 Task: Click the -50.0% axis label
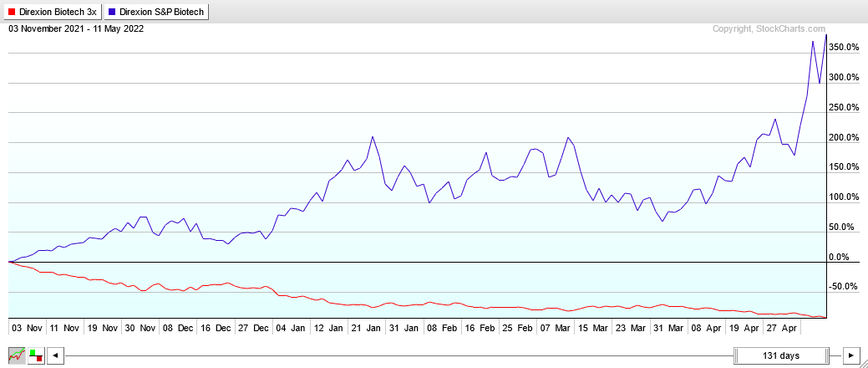(845, 287)
